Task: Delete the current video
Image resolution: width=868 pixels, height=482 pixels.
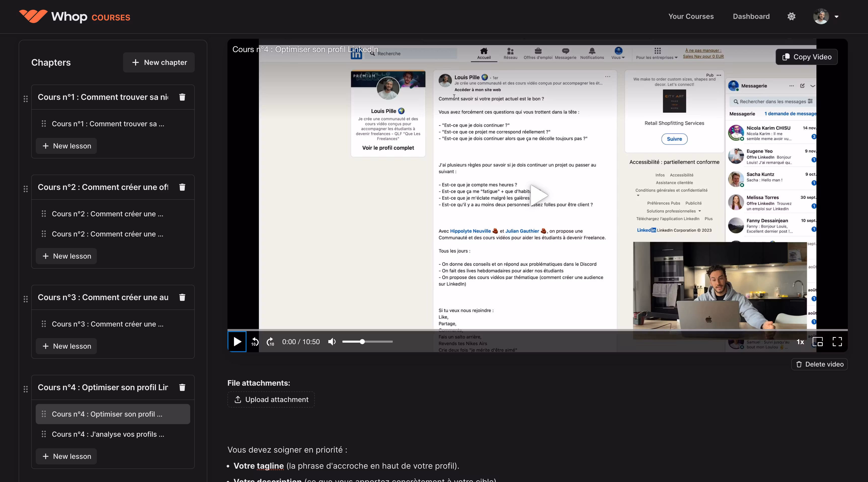Action: click(x=819, y=365)
